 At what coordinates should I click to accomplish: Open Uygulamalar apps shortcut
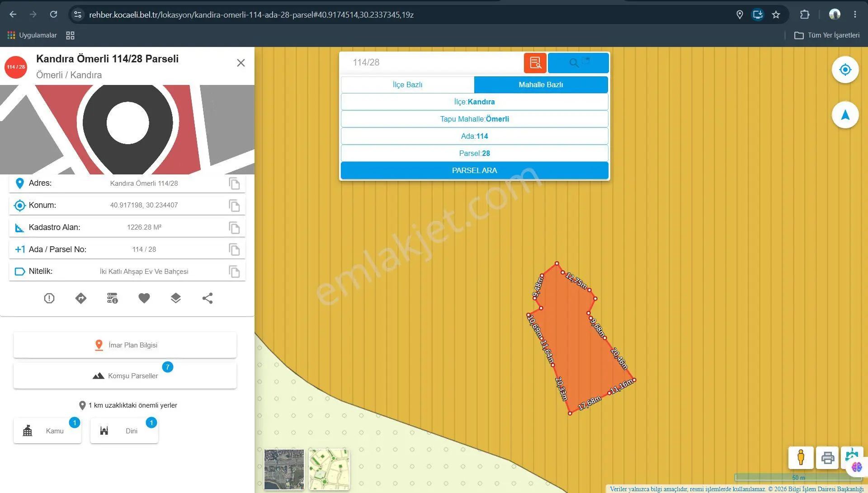click(32, 35)
